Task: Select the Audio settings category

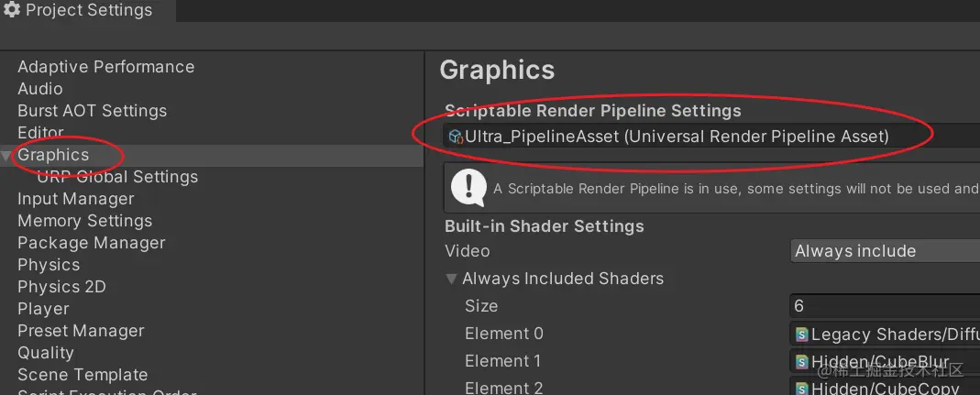Action: [x=40, y=89]
